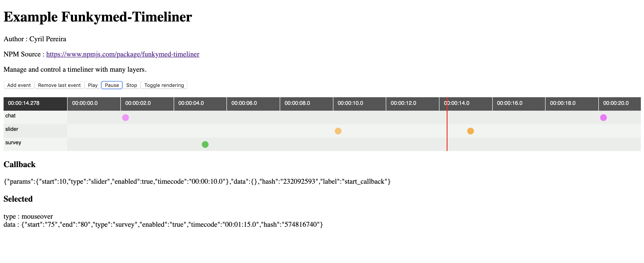Open the funkymed-timeliner NPM link
644x263 pixels.
(122, 54)
